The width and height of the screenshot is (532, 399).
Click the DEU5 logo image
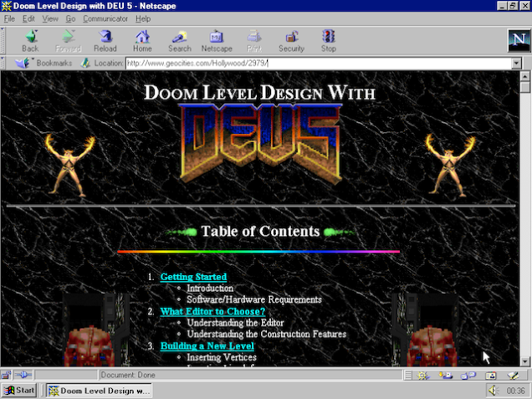click(x=260, y=144)
